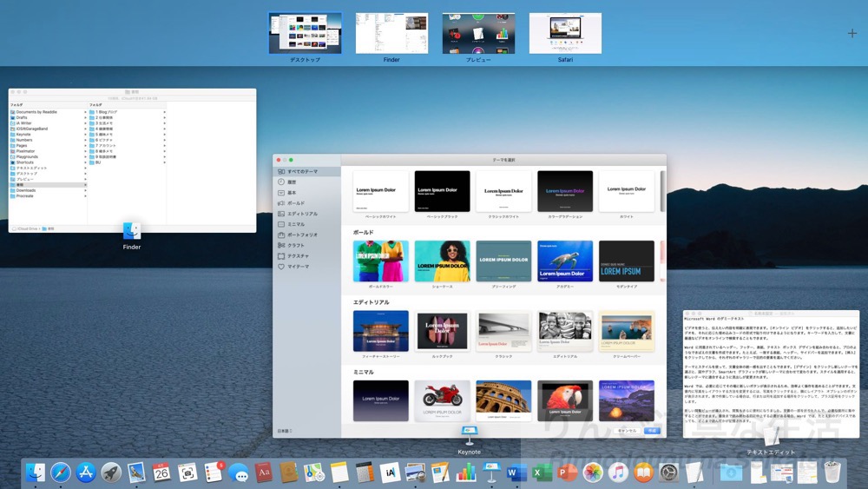Screen dimensions: 868x489
Task: Click Keynote podium icon in Dock
Action: pos(491,472)
